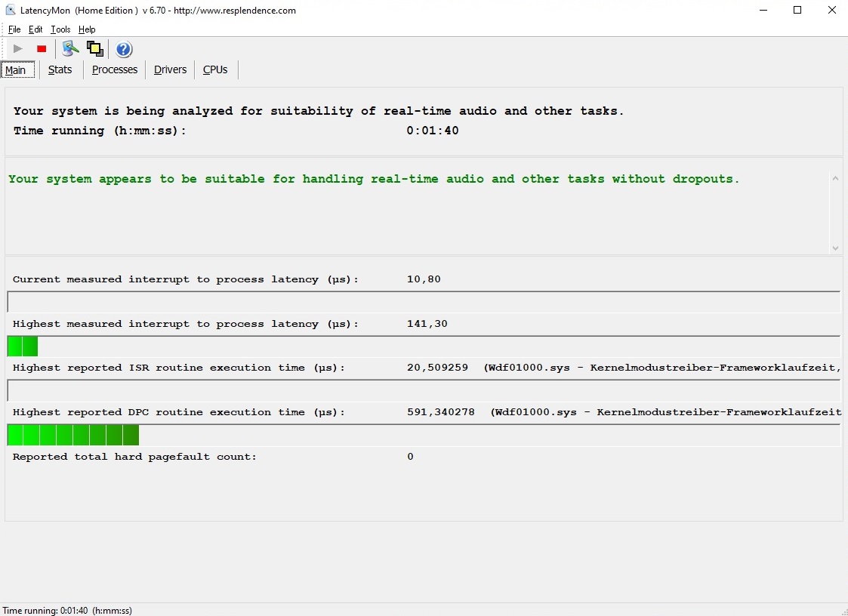Switch to the Drivers tab

pos(171,69)
